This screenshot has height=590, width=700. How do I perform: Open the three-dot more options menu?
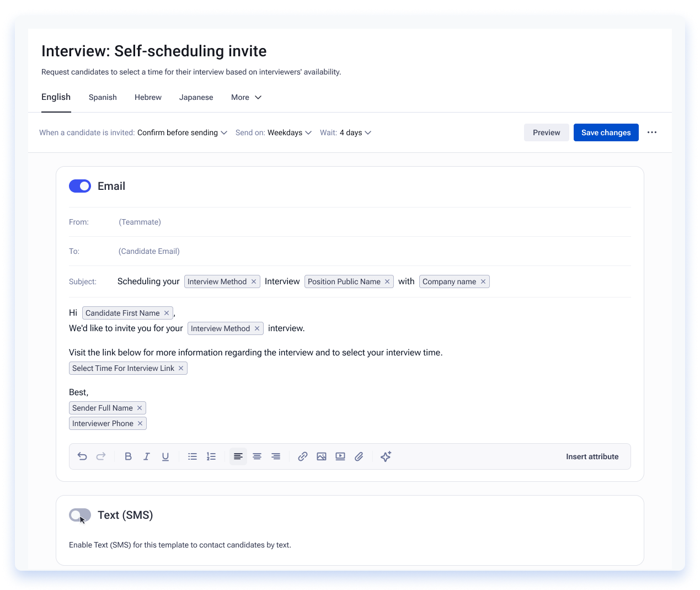pos(652,132)
